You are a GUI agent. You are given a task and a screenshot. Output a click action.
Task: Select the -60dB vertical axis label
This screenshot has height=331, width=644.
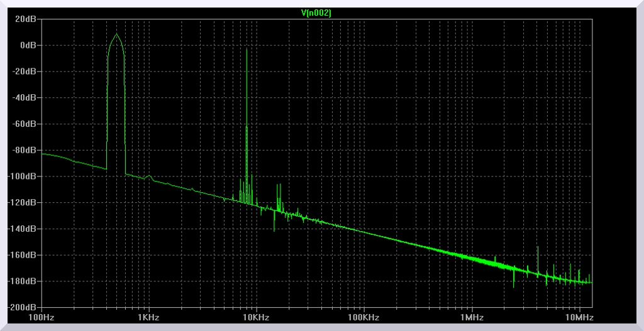[x=25, y=124]
